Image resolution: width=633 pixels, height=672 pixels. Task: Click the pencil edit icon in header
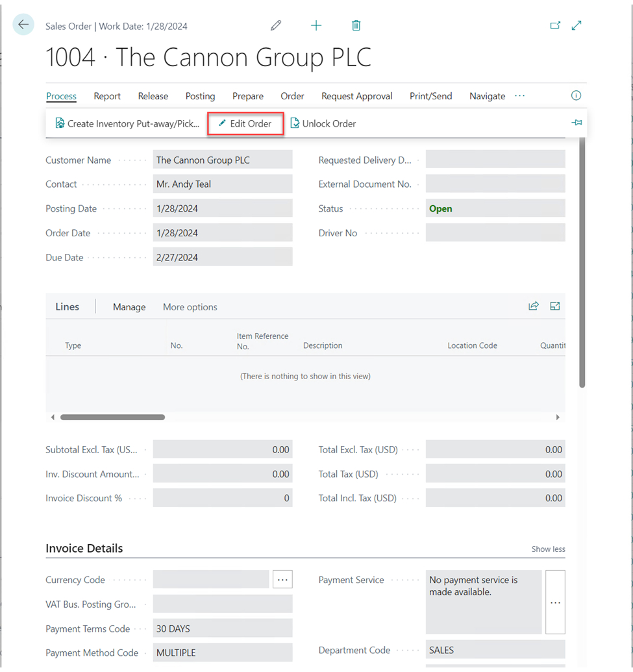(276, 26)
